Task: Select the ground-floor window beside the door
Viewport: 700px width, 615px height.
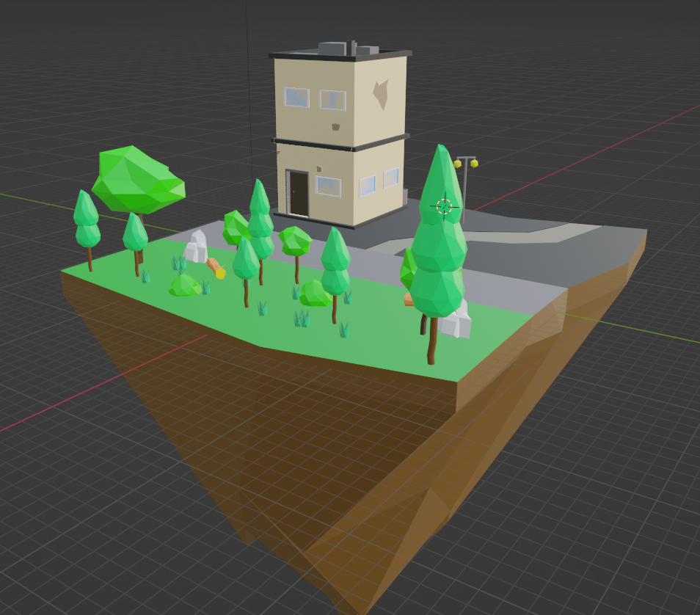Action: 328,186
